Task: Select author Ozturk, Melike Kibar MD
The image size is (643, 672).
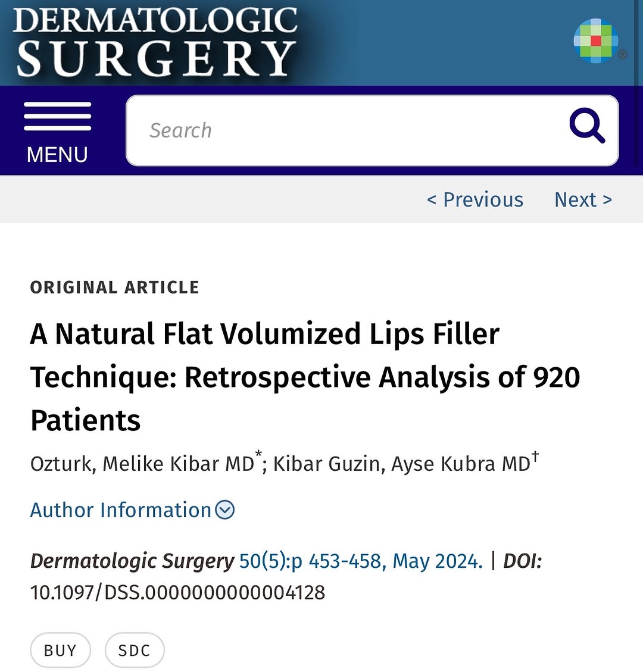Action: click(142, 464)
